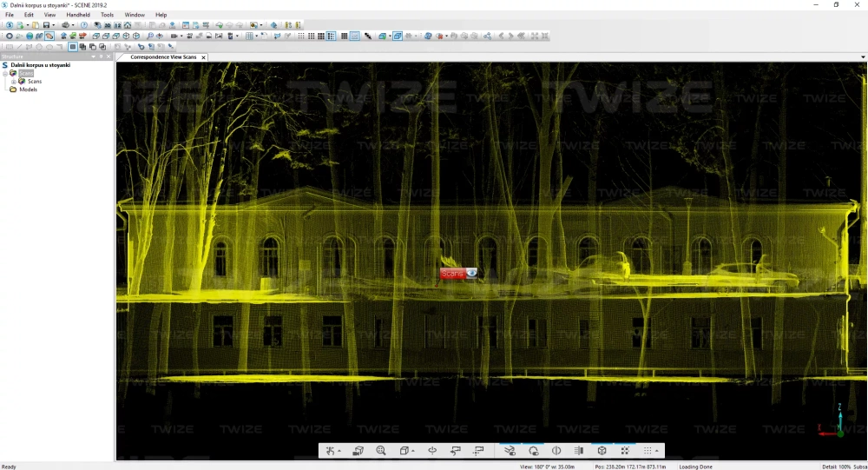Image resolution: width=868 pixels, height=470 pixels.
Task: Click the zoom magnifier icon in bottom toolbar
Action: tap(381, 451)
